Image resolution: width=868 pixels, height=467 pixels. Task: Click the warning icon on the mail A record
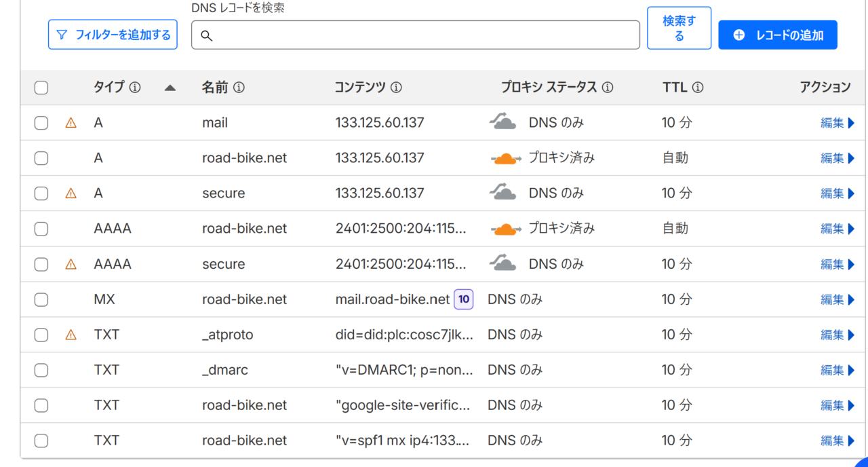coord(71,123)
